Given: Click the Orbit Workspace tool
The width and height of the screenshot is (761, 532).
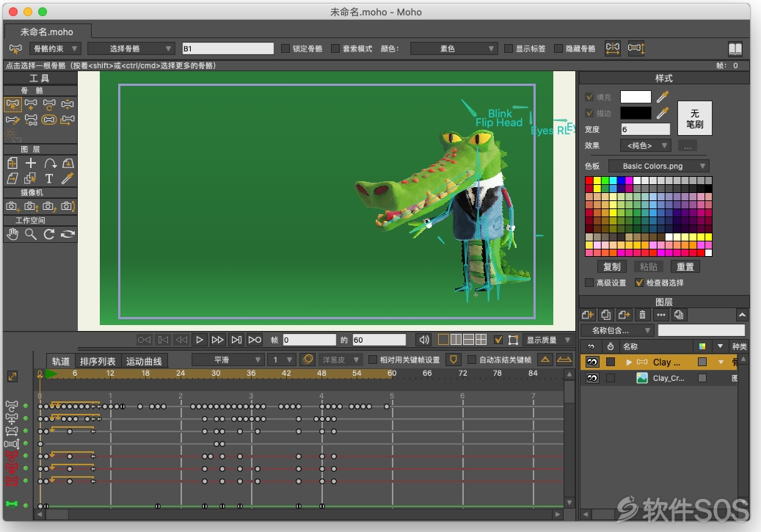Looking at the screenshot, I should (x=68, y=235).
